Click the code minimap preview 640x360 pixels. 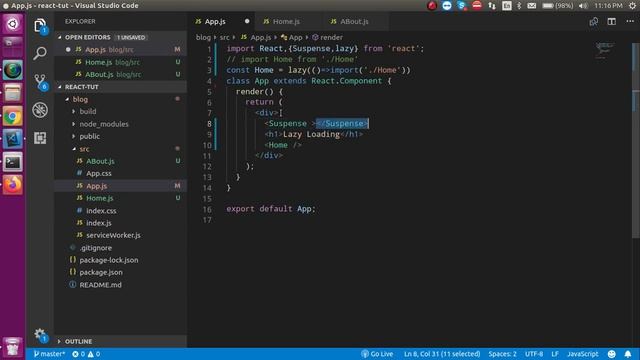(604, 51)
